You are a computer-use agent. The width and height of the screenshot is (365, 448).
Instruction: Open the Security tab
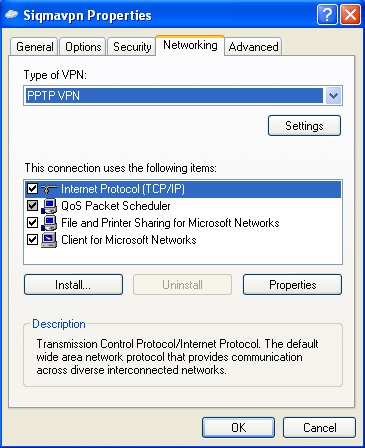coord(132,47)
